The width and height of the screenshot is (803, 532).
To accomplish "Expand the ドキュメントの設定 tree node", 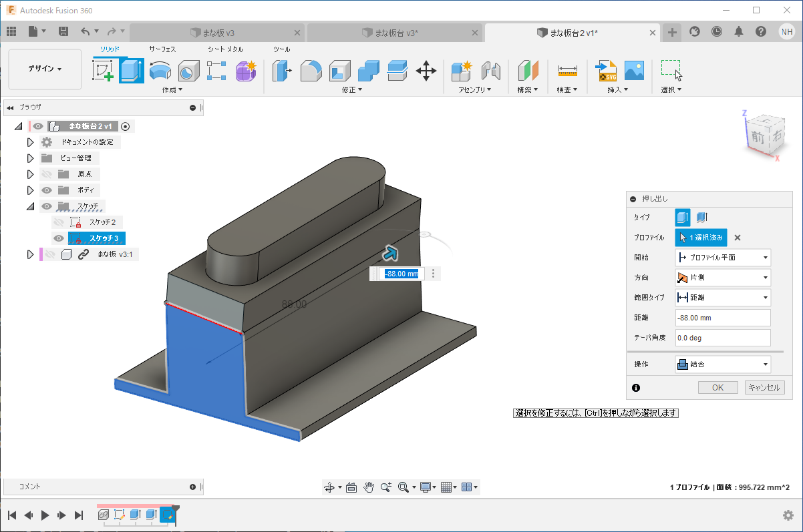I will pyautogui.click(x=30, y=142).
